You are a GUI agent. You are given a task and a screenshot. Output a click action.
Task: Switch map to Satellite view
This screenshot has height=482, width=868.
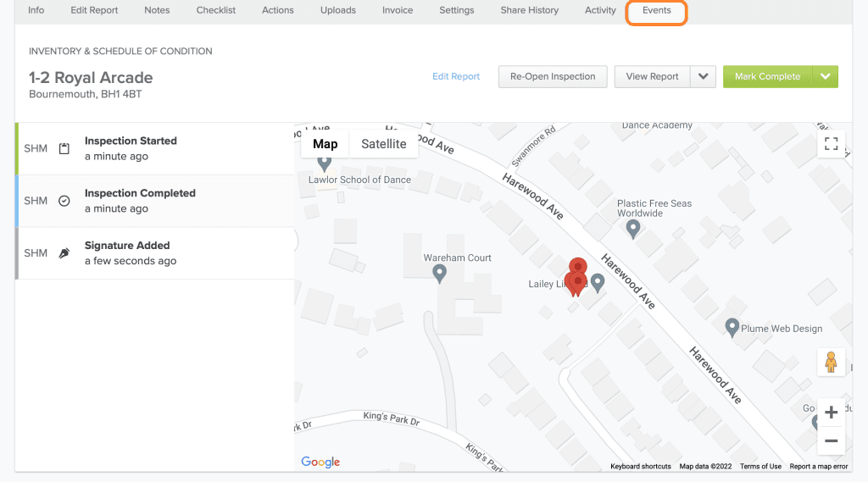point(384,144)
